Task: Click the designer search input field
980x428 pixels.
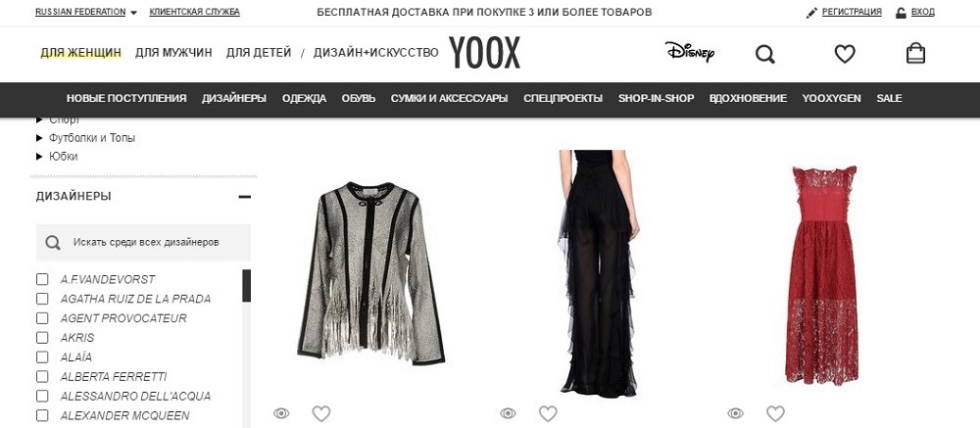Action: pyautogui.click(x=143, y=243)
